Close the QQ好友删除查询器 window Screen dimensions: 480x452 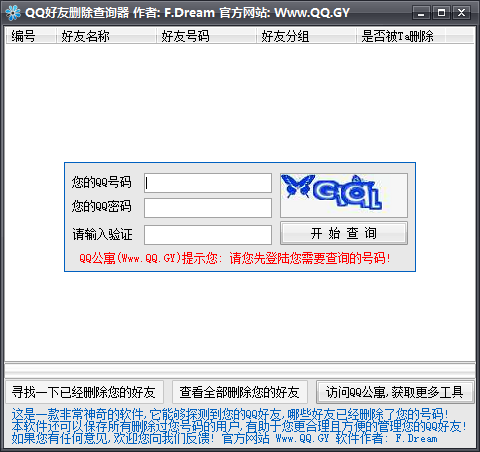461,13
